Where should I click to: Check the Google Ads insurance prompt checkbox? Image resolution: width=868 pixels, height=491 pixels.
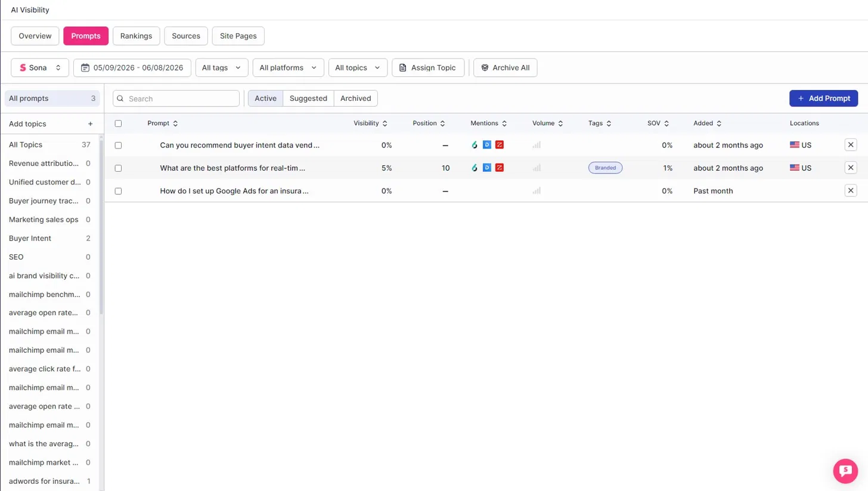point(118,191)
